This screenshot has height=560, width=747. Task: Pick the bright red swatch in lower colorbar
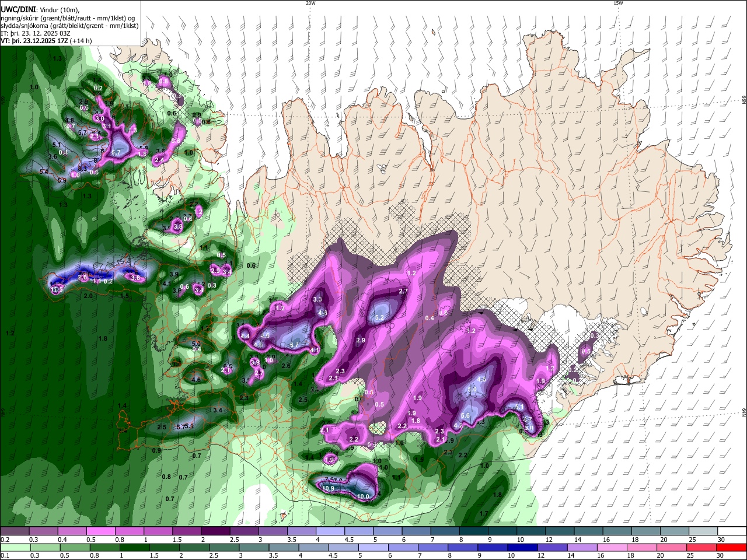[732, 547]
